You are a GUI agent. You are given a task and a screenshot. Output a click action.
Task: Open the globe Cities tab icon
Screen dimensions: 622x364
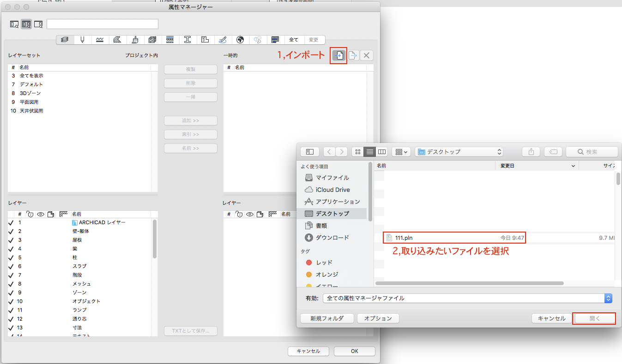240,40
